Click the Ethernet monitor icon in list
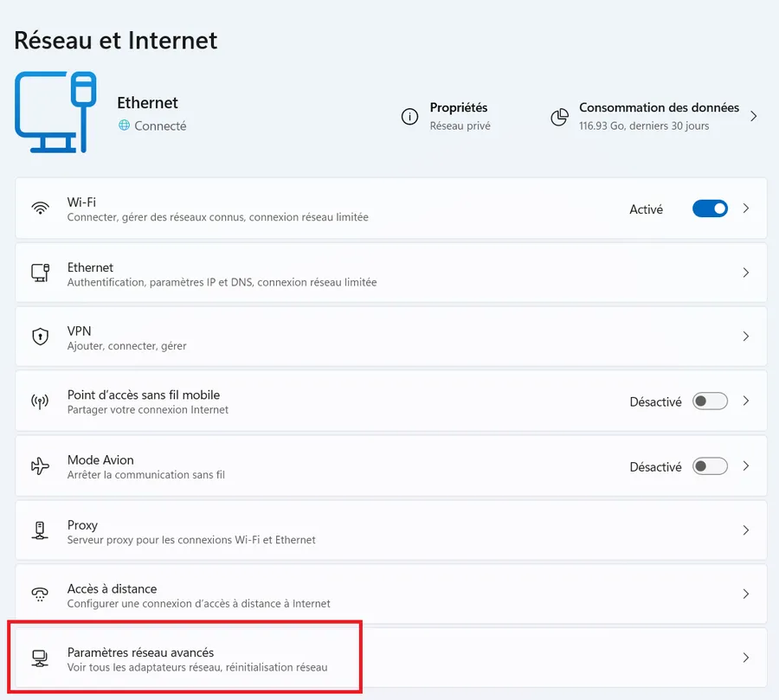Screen dimensions: 779x700 (x=40, y=273)
